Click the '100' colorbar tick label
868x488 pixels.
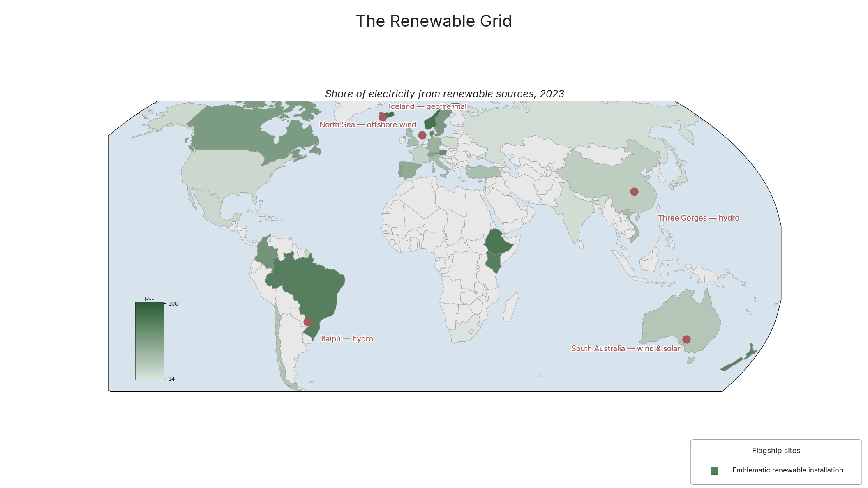(x=173, y=304)
